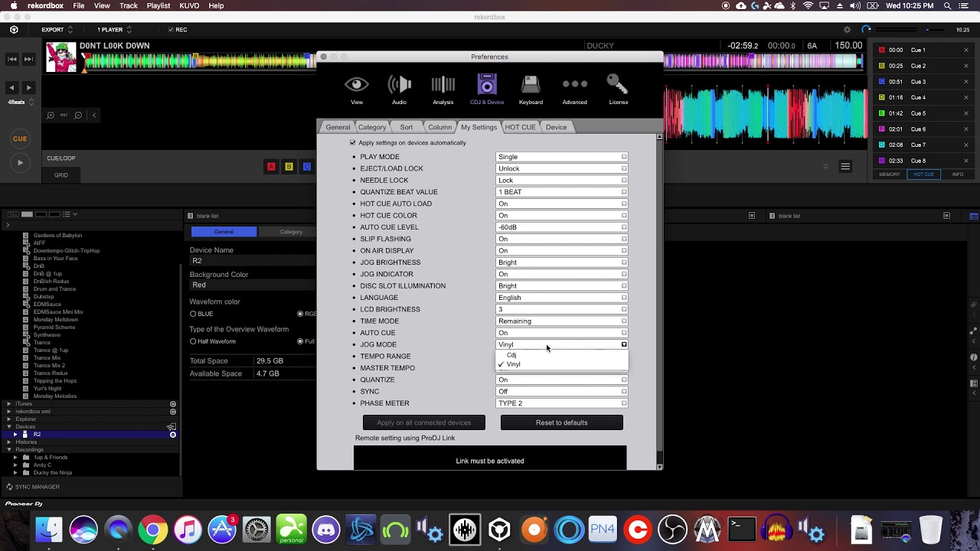This screenshot has height=551, width=980.
Task: Switch to the Device tab
Action: point(557,127)
